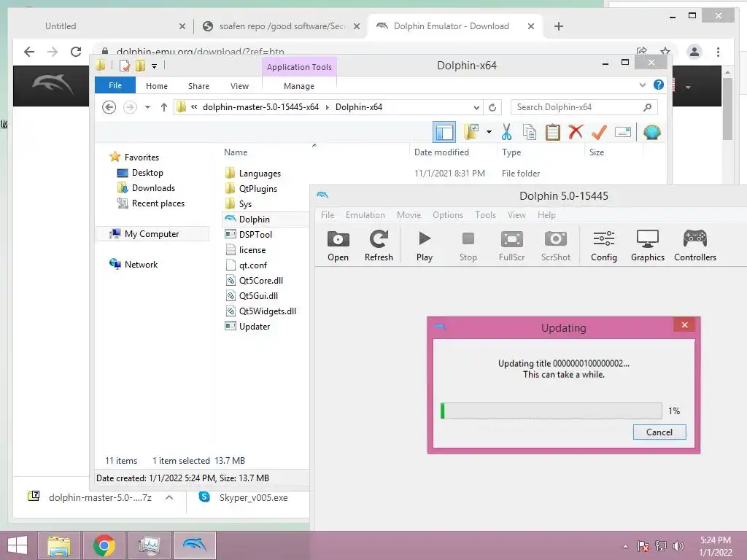Expand the address bar path dropdown
The image size is (747, 560).
pyautogui.click(x=476, y=108)
